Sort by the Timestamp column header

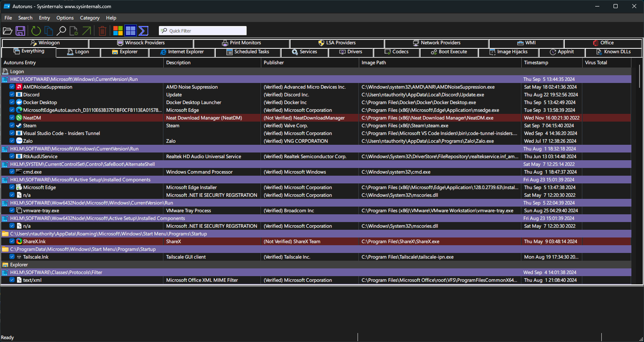[552, 63]
